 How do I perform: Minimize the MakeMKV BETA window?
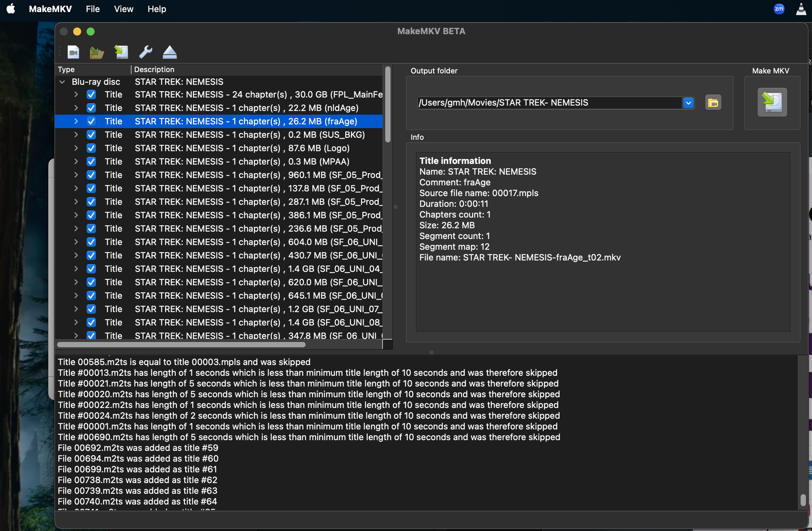77,32
